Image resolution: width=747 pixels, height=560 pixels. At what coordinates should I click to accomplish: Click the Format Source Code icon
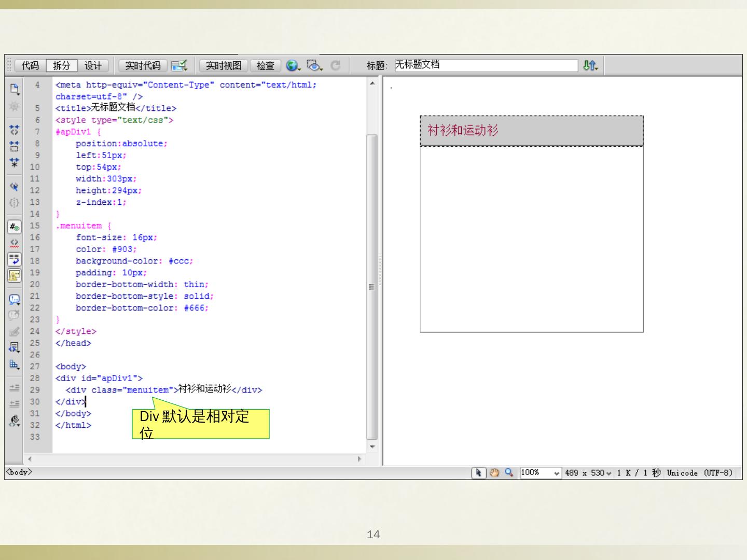coord(15,419)
